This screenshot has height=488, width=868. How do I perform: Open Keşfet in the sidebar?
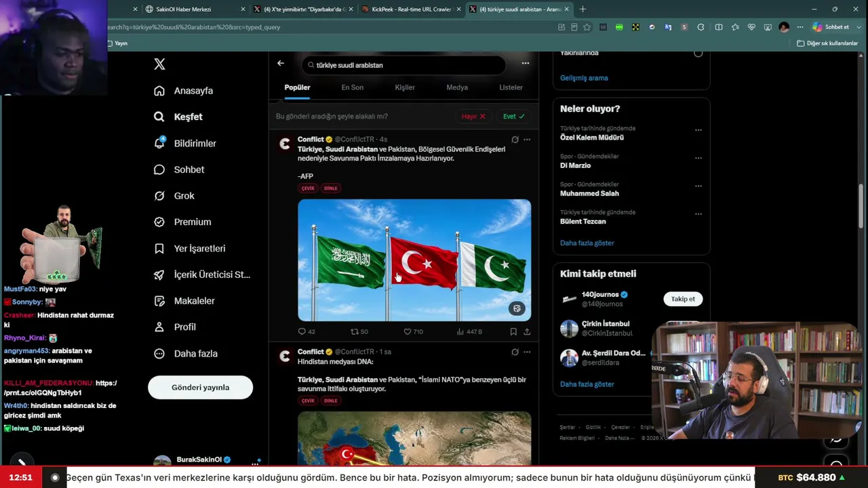(x=178, y=117)
